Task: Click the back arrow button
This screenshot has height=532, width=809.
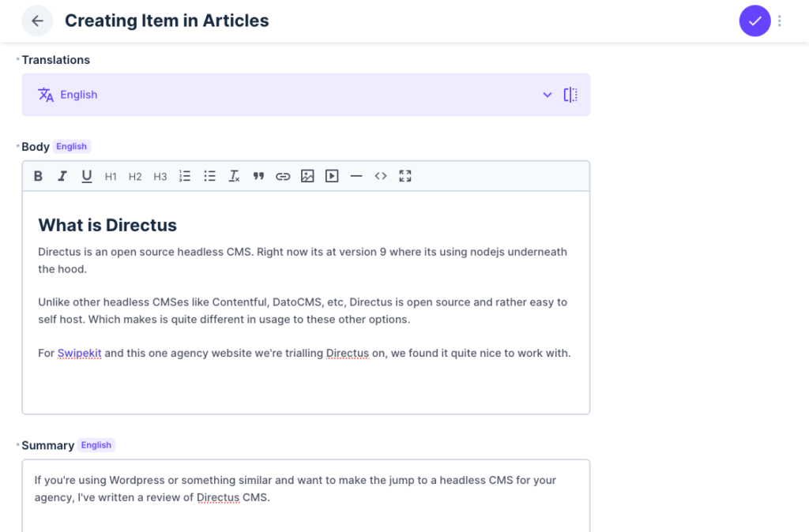Action: click(x=37, y=21)
